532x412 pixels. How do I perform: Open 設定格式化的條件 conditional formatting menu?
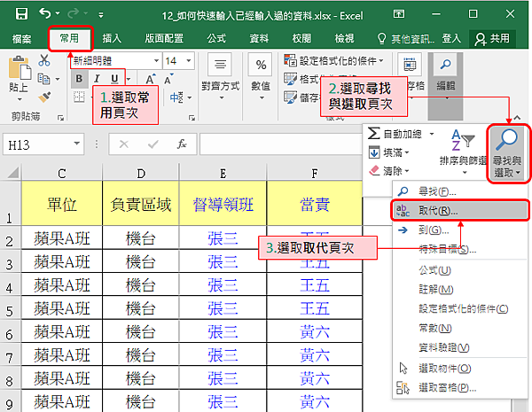[x=334, y=61]
